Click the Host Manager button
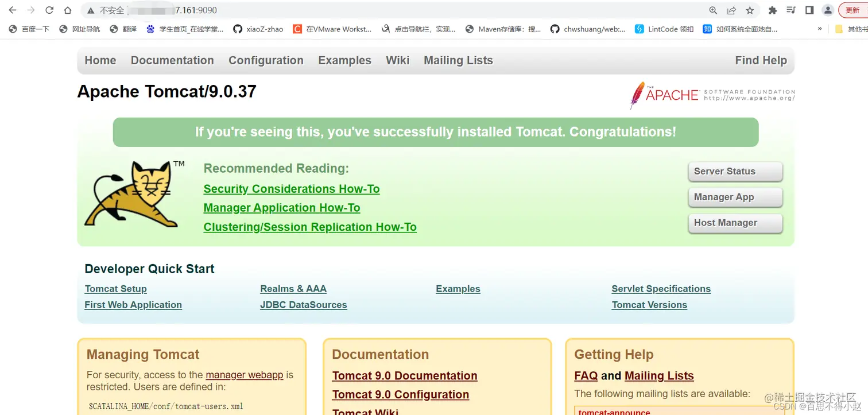This screenshot has height=415, width=868. click(735, 223)
